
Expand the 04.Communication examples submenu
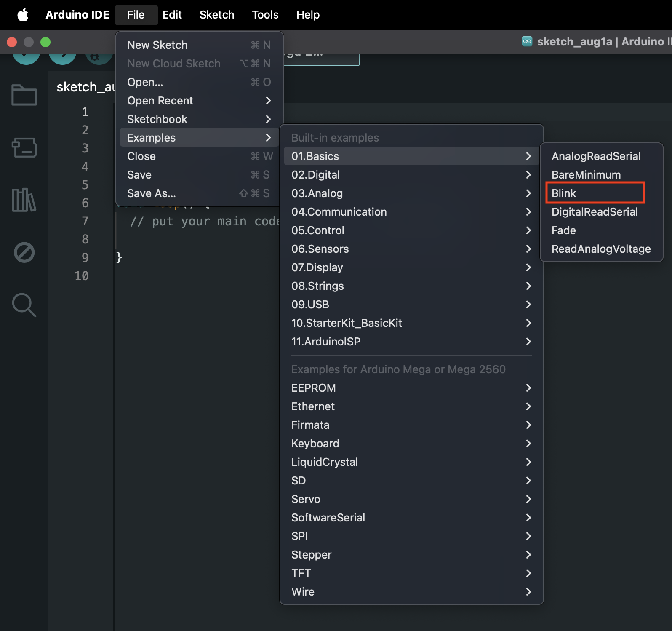(411, 212)
